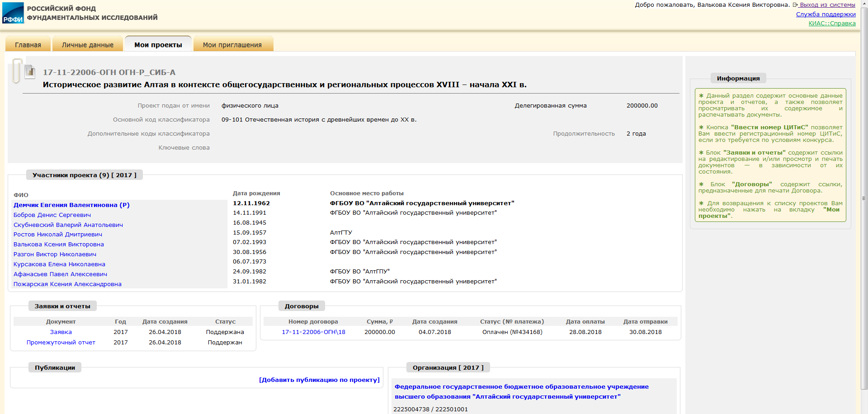Image resolution: width=868 pixels, height=414 pixels.
Task: Click workplace АлтГТУ
Action: coord(341,232)
